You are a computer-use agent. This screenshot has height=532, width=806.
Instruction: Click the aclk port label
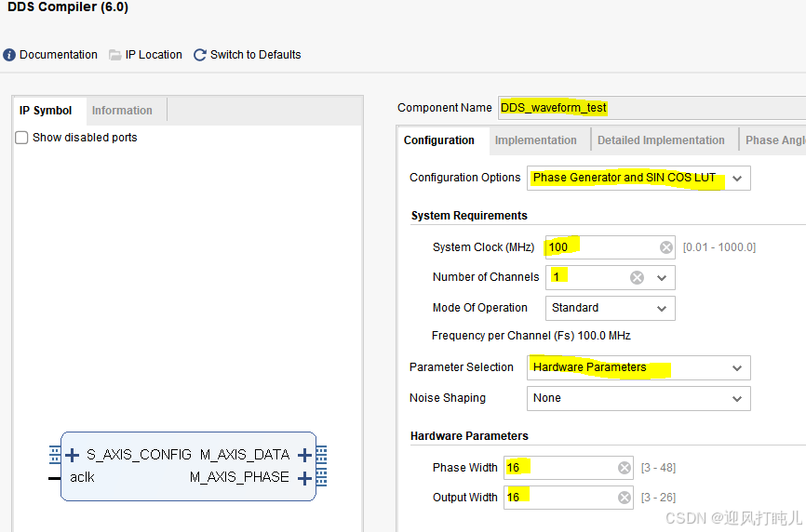point(82,477)
